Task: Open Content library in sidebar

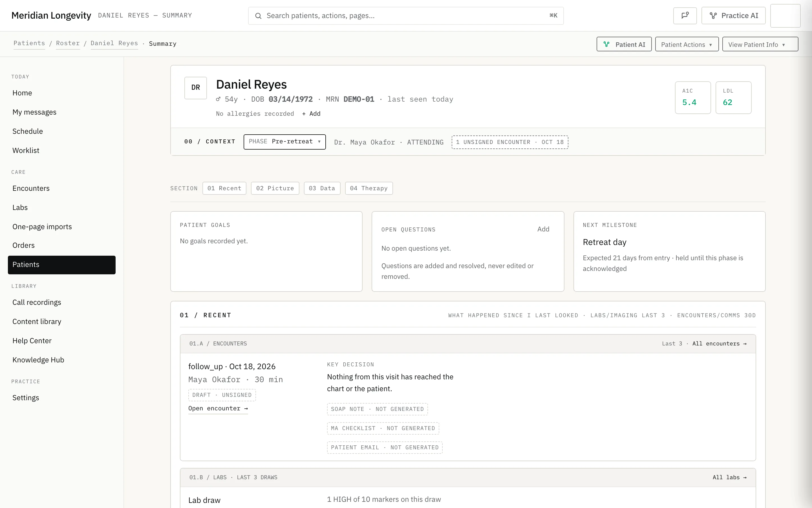Action: (x=62, y=321)
